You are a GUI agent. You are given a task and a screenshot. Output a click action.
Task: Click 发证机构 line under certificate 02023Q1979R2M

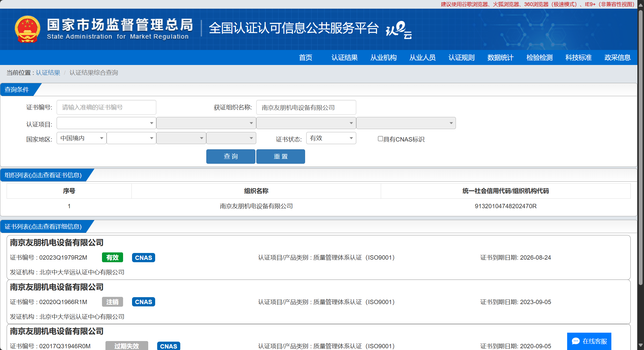(x=67, y=272)
